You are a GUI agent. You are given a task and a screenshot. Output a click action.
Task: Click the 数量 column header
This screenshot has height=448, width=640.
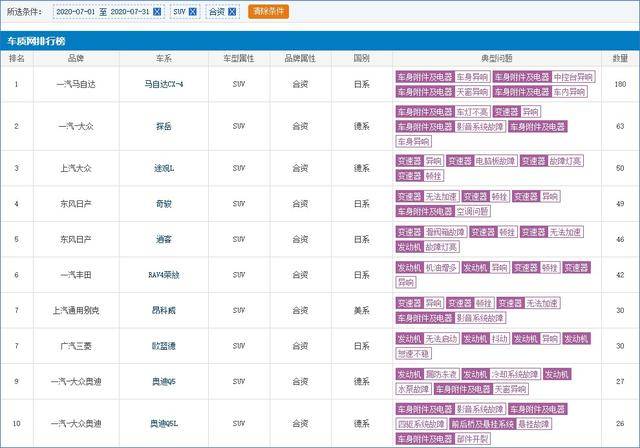click(x=620, y=58)
